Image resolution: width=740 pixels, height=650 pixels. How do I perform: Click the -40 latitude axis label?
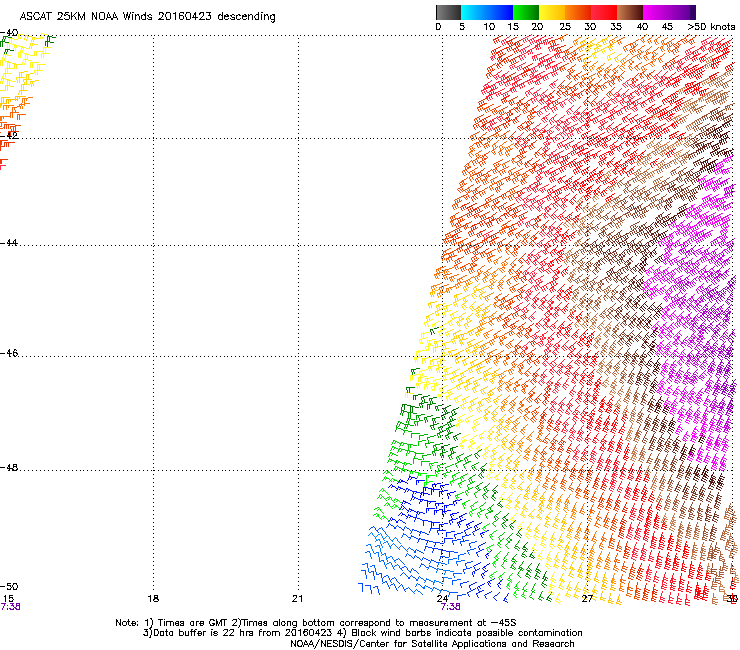coord(9,33)
